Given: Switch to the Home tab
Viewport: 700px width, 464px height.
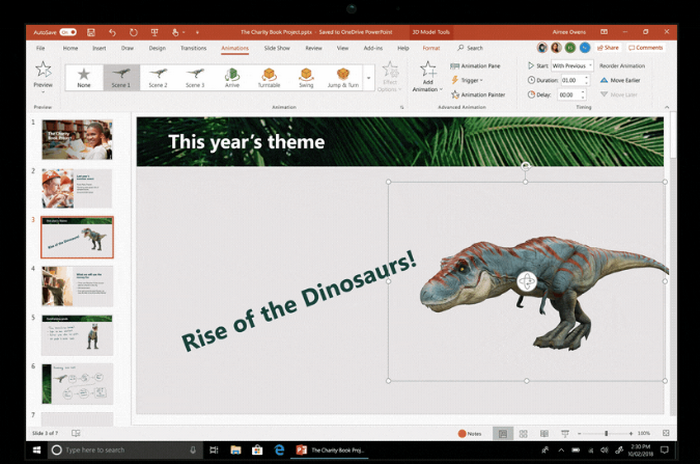Looking at the screenshot, I should (x=71, y=48).
